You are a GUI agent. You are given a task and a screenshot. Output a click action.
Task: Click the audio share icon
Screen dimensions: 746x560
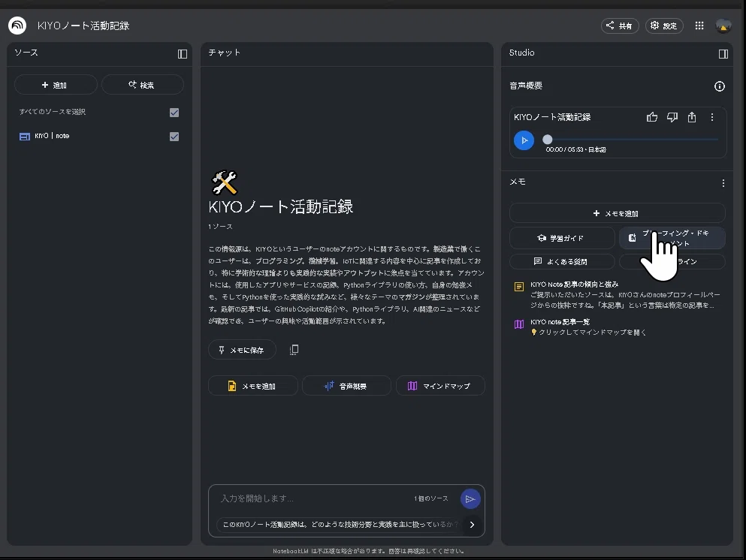tap(692, 117)
